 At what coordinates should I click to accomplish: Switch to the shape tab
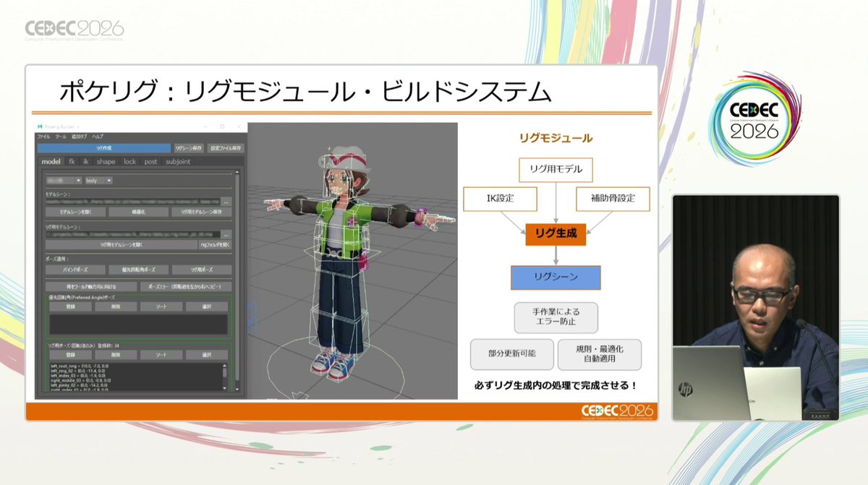(x=106, y=162)
